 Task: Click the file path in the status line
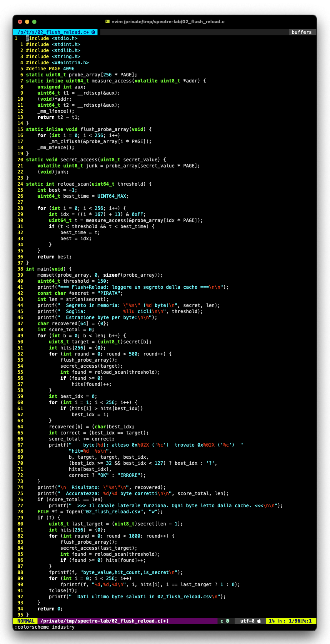pos(104,621)
